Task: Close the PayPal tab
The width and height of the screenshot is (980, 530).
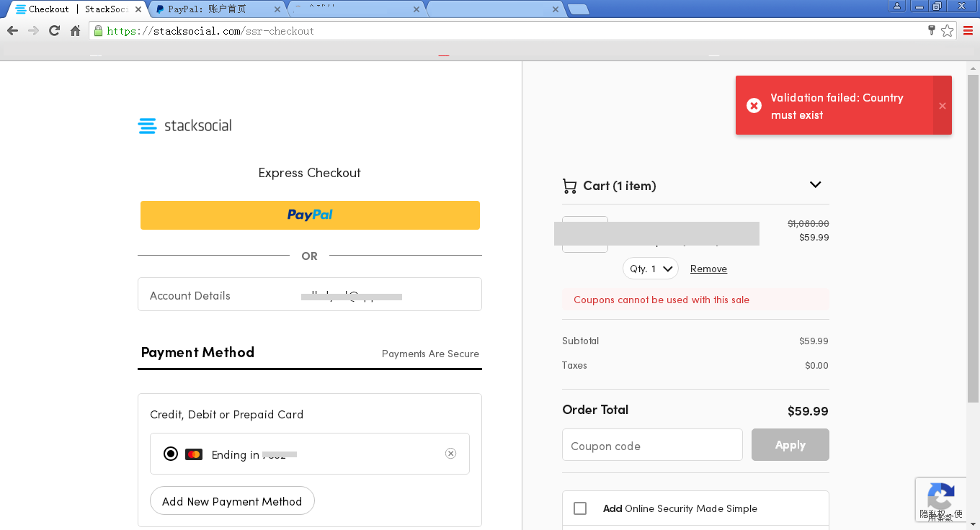Action: [277, 9]
